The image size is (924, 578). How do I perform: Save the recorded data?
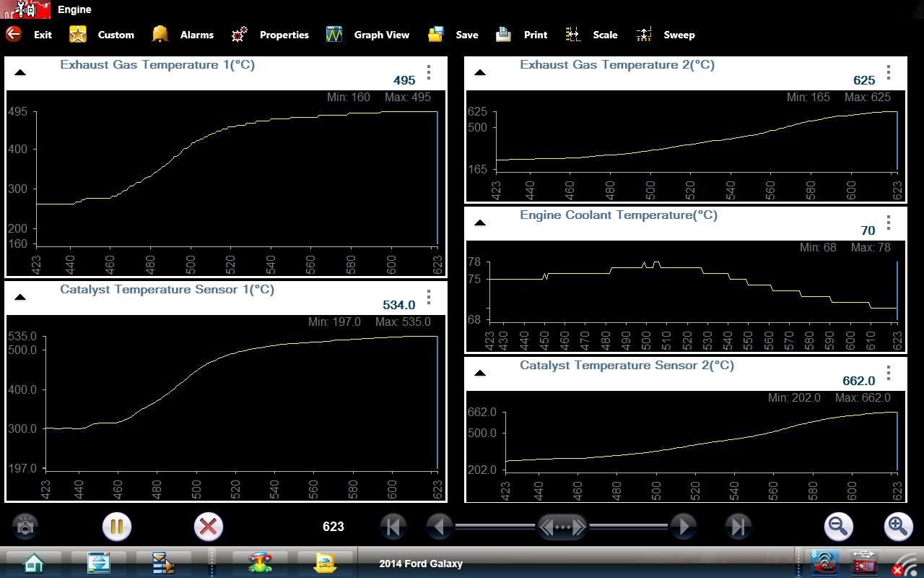tap(435, 34)
